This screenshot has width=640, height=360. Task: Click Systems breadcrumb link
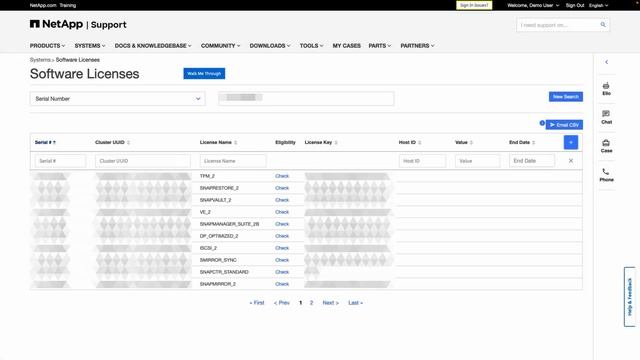point(40,60)
